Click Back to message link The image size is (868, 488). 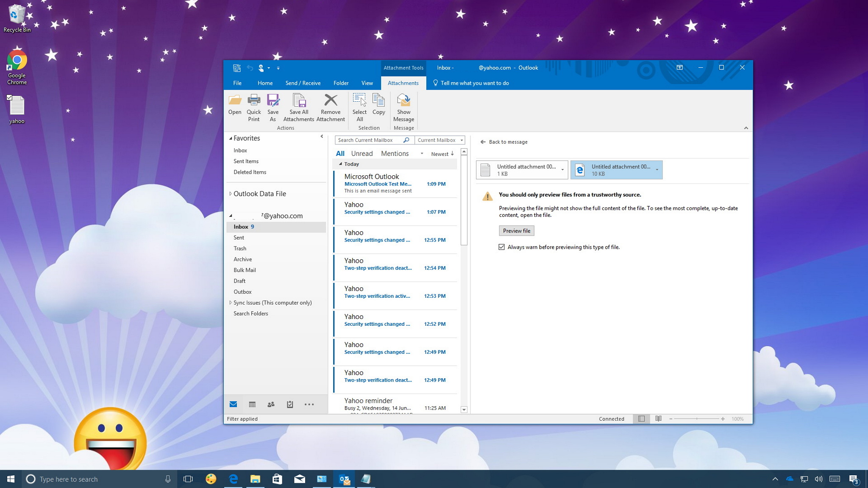(x=504, y=142)
